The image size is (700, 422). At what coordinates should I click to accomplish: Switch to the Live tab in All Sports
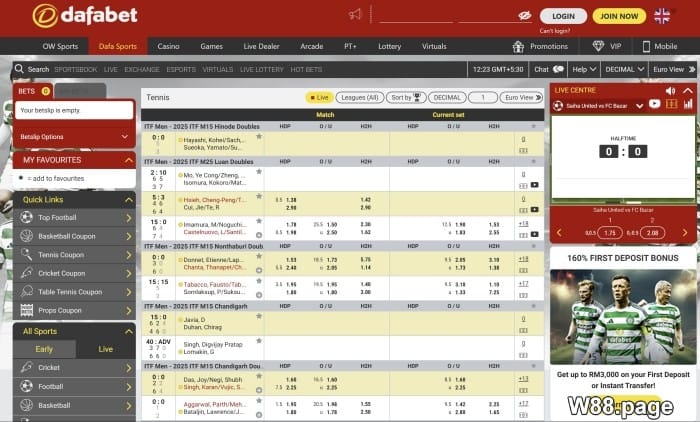point(105,349)
